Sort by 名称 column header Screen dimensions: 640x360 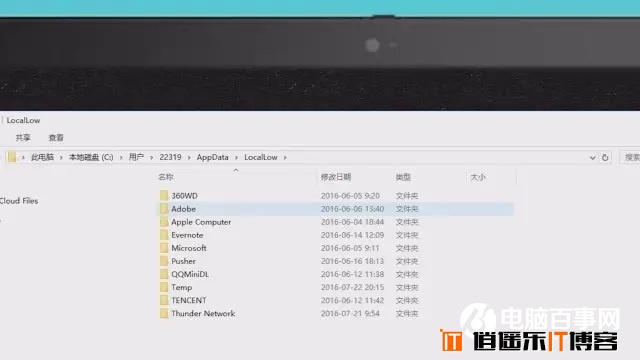(166, 177)
